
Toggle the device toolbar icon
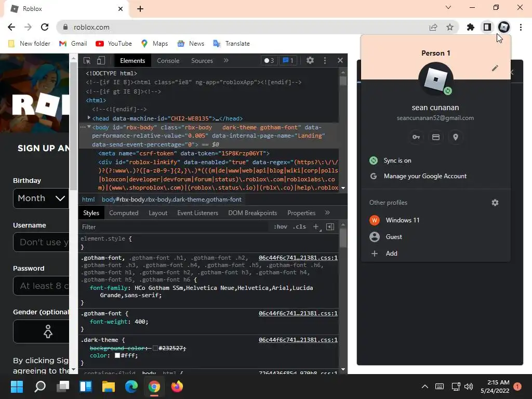click(101, 61)
